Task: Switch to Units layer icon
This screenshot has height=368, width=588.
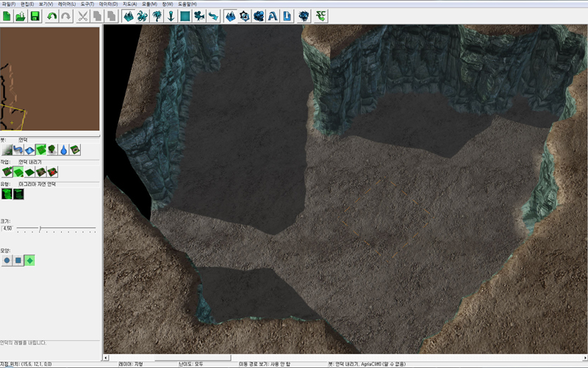Action: [x=143, y=16]
